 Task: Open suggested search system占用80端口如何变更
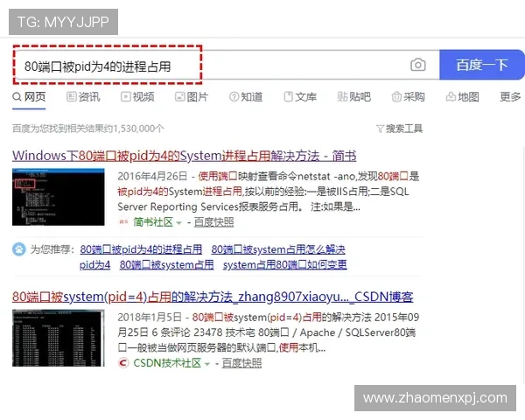click(285, 265)
